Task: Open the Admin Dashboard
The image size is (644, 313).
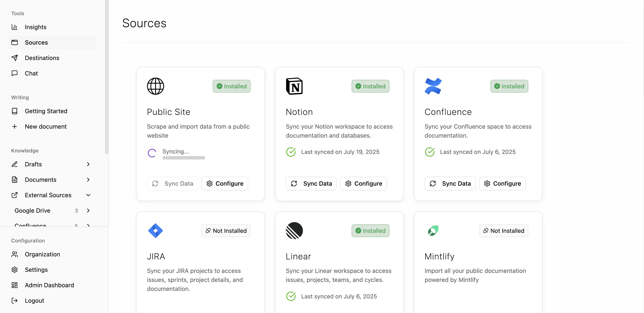Action: [x=52, y=285]
